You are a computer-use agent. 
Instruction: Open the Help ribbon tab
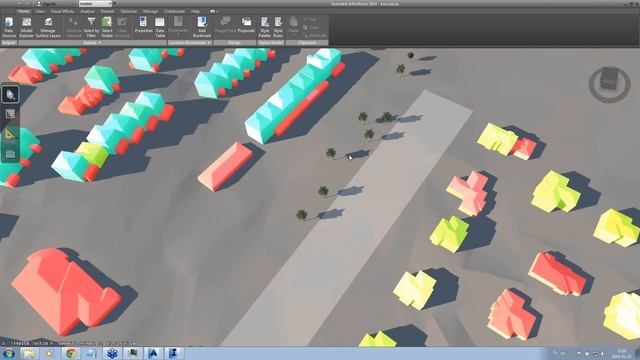[x=196, y=11]
